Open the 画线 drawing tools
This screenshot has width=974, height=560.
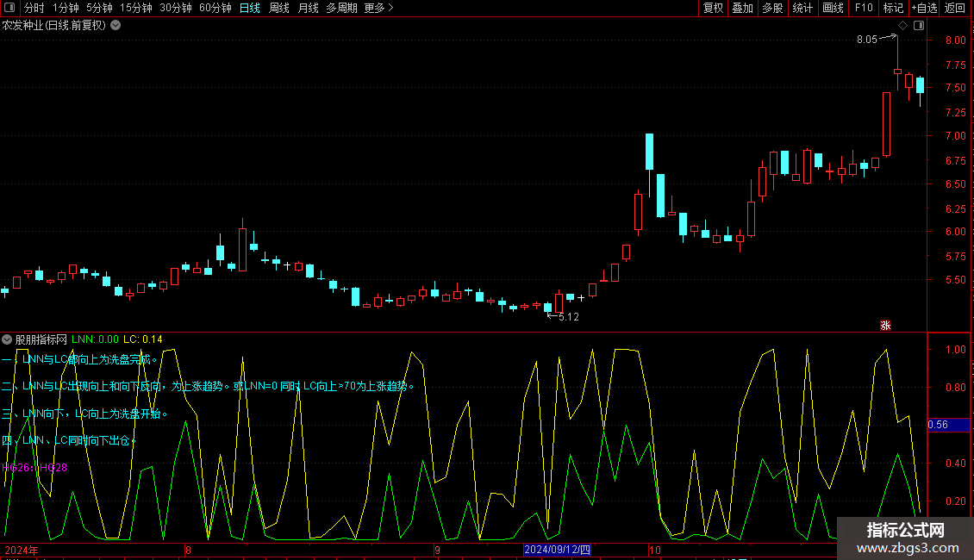coord(833,8)
